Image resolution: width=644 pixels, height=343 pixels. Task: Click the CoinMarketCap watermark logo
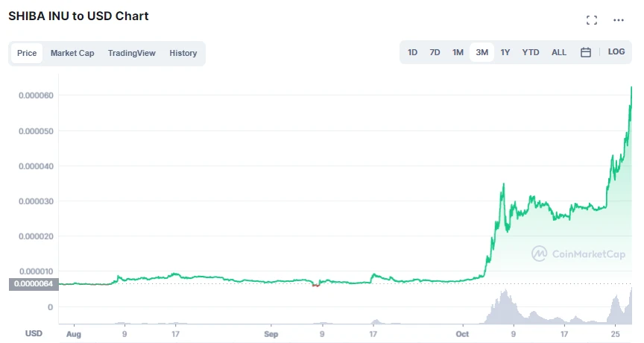click(x=578, y=254)
